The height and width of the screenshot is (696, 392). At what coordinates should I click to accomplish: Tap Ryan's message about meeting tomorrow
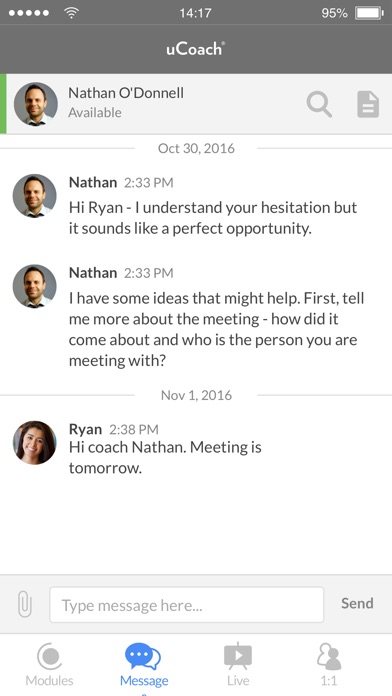(x=165, y=457)
